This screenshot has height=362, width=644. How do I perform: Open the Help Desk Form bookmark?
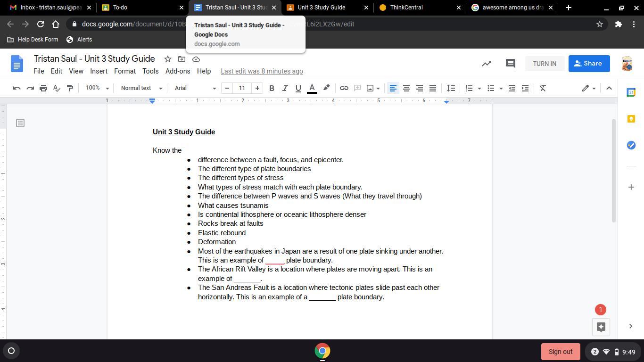33,40
